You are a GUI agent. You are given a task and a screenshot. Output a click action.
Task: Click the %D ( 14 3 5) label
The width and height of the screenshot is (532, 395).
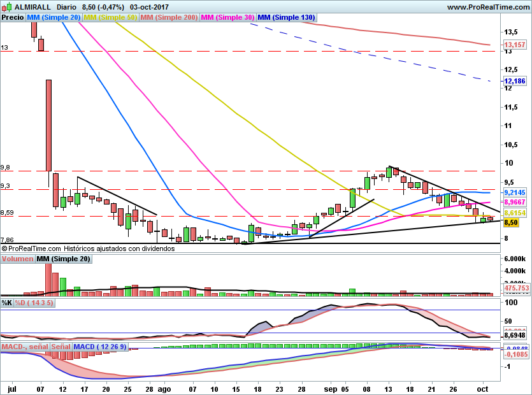click(x=34, y=303)
